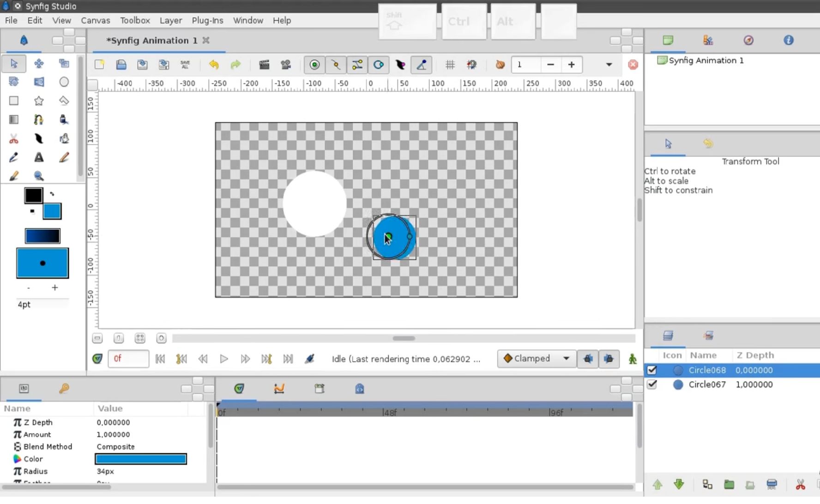Open the Clamped interpolation dropdown

click(x=537, y=359)
